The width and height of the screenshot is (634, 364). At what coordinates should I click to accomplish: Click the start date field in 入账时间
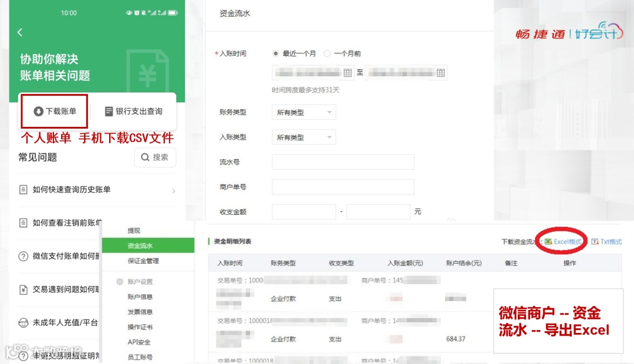coord(313,73)
